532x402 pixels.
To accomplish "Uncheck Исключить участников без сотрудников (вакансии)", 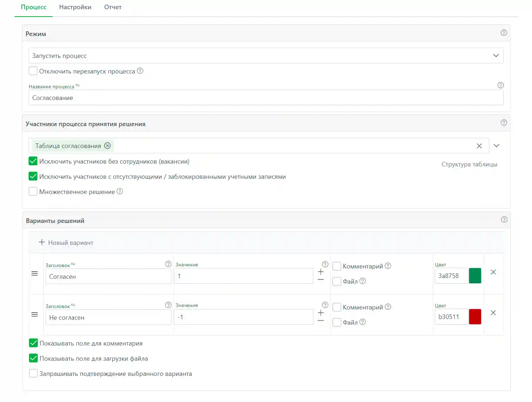I will [x=33, y=161].
